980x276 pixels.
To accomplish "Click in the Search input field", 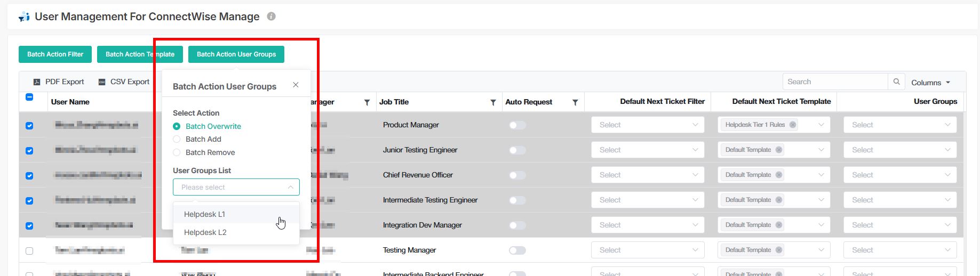I will coord(834,82).
